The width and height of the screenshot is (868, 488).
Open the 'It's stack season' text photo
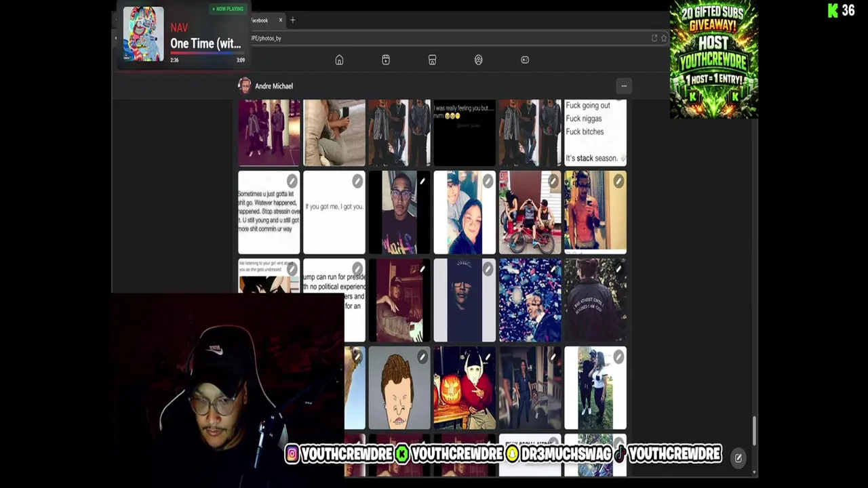(x=595, y=133)
